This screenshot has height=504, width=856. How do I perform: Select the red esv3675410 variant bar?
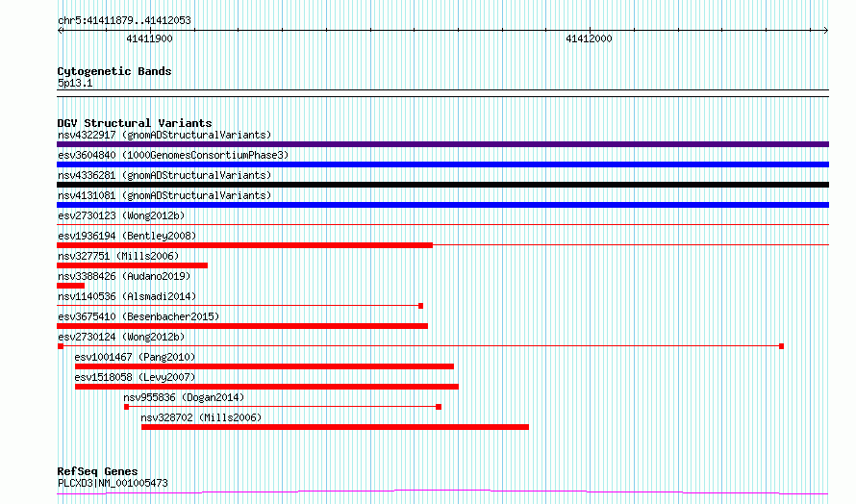point(242,326)
